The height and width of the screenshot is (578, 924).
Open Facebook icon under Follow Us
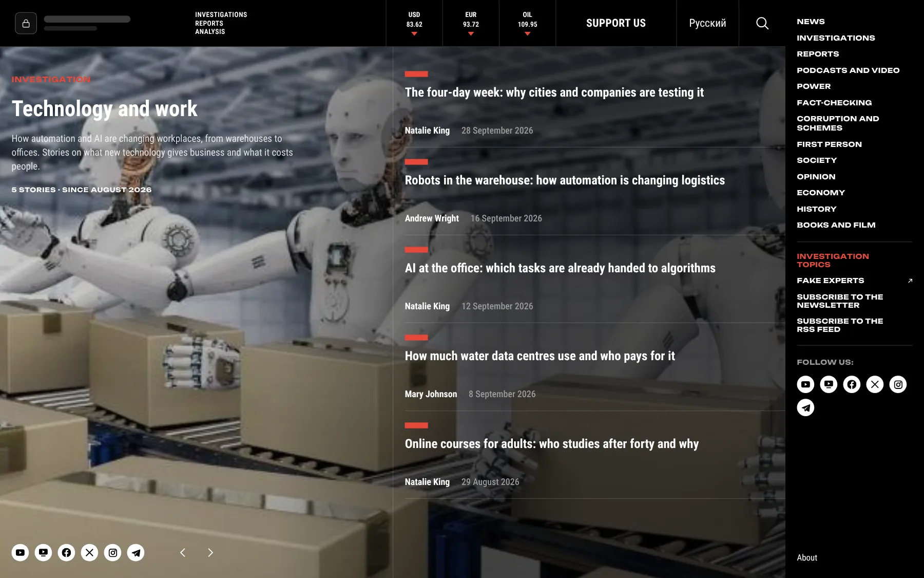point(852,384)
